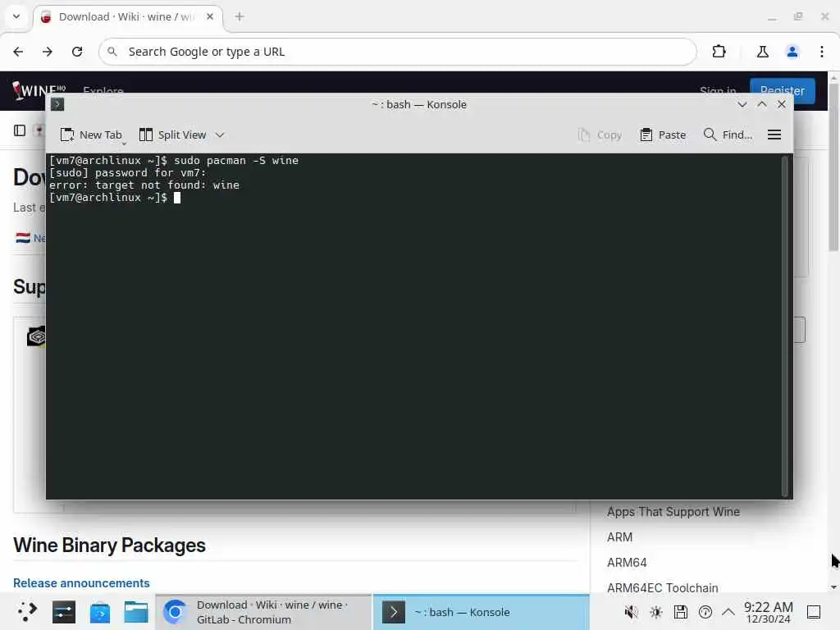The width and height of the screenshot is (840, 630).
Task: Open the Split View dropdown arrow
Action: point(220,135)
